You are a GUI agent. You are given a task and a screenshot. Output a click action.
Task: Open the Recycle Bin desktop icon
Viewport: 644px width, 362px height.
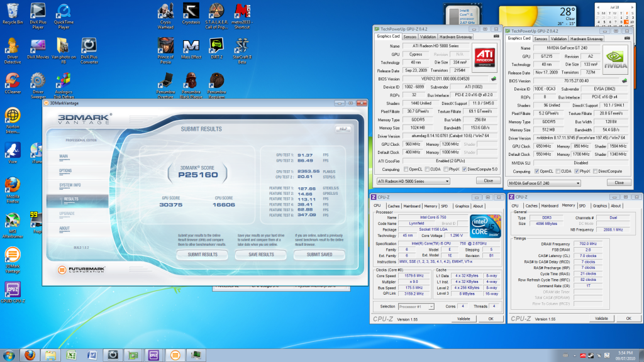click(x=13, y=14)
